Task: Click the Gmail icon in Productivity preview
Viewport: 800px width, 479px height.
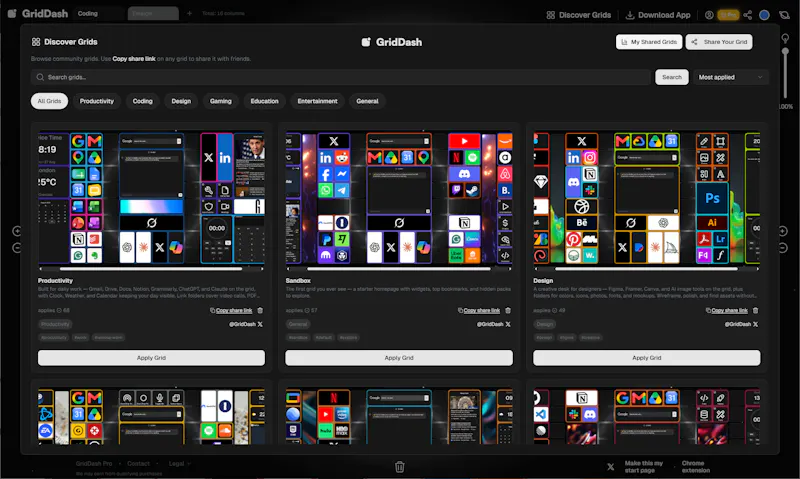Action: 94,141
